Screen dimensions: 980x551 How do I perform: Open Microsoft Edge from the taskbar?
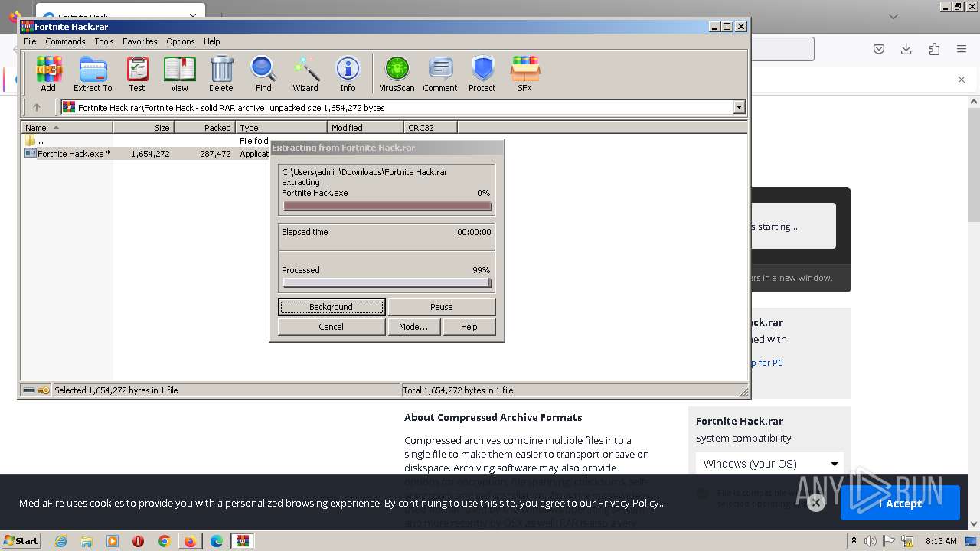(x=217, y=541)
